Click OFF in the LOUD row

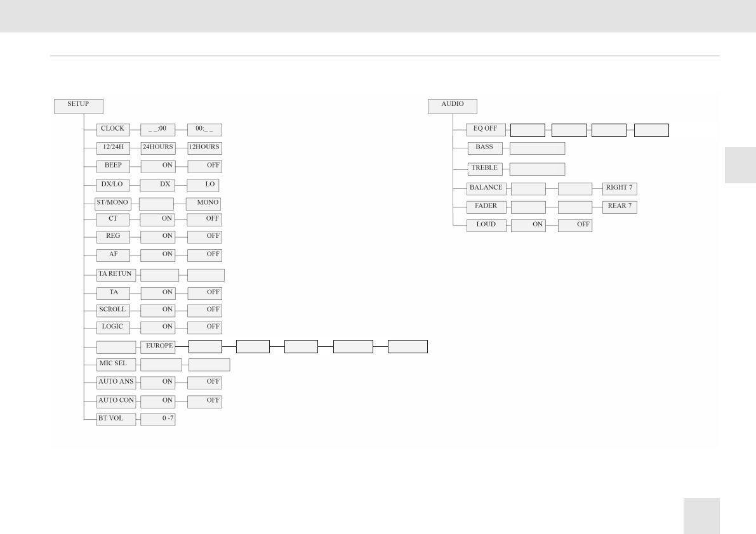click(x=575, y=225)
